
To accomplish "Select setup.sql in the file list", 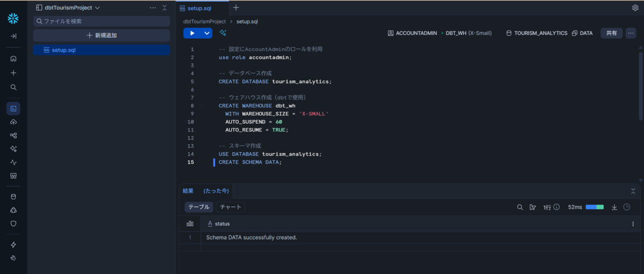I will point(101,50).
